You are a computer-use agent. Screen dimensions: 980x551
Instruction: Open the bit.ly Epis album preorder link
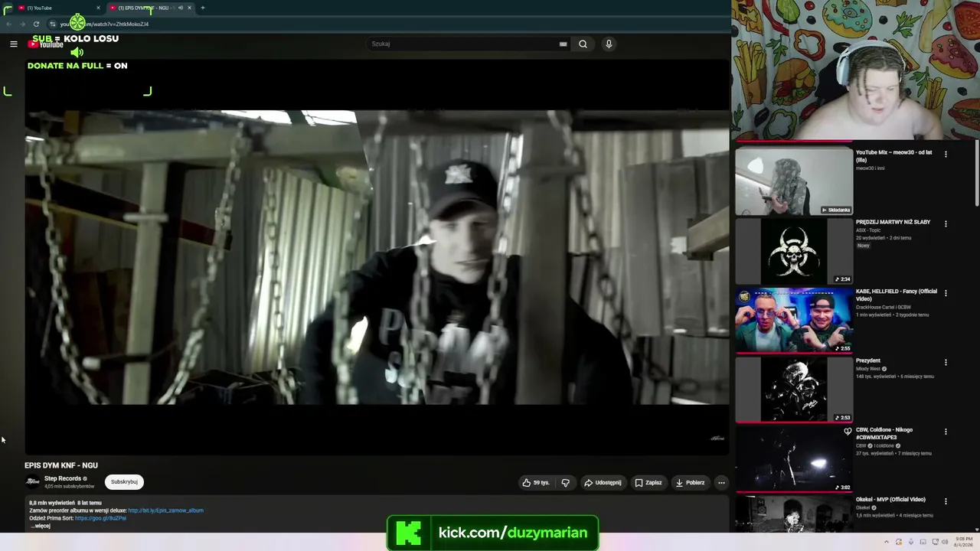pyautogui.click(x=165, y=510)
